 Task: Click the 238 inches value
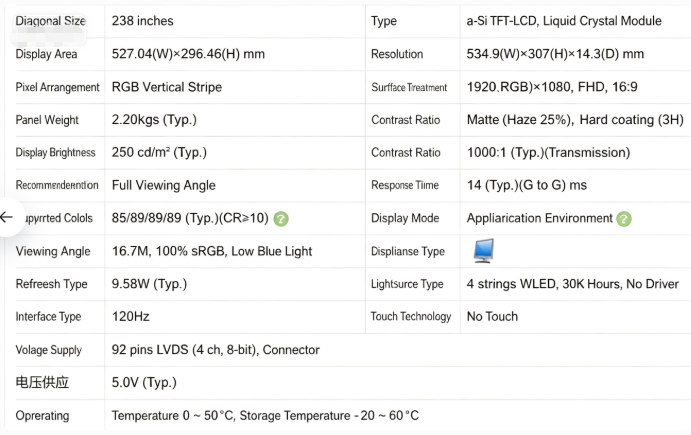pos(142,21)
